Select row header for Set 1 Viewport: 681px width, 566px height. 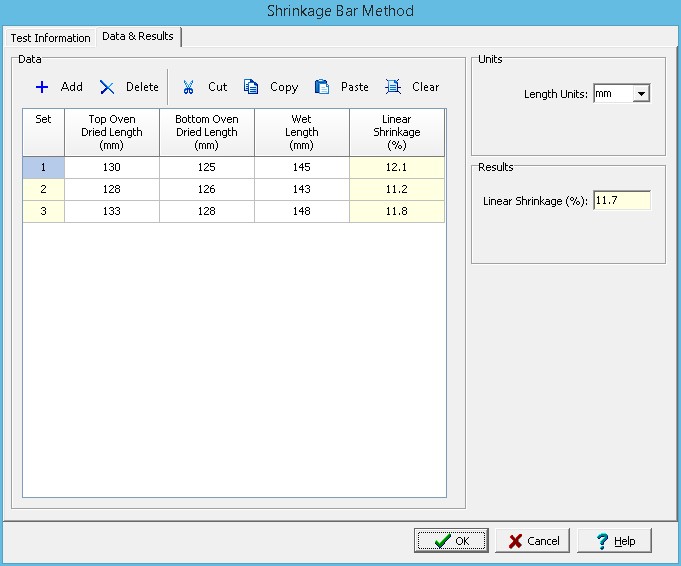(x=43, y=168)
